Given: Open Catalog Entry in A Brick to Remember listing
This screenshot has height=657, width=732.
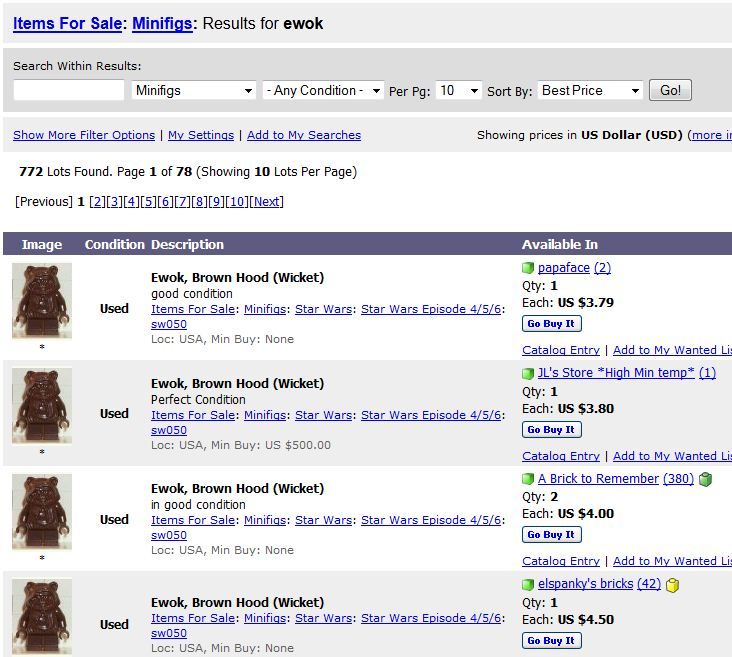Looking at the screenshot, I should pos(561,561).
